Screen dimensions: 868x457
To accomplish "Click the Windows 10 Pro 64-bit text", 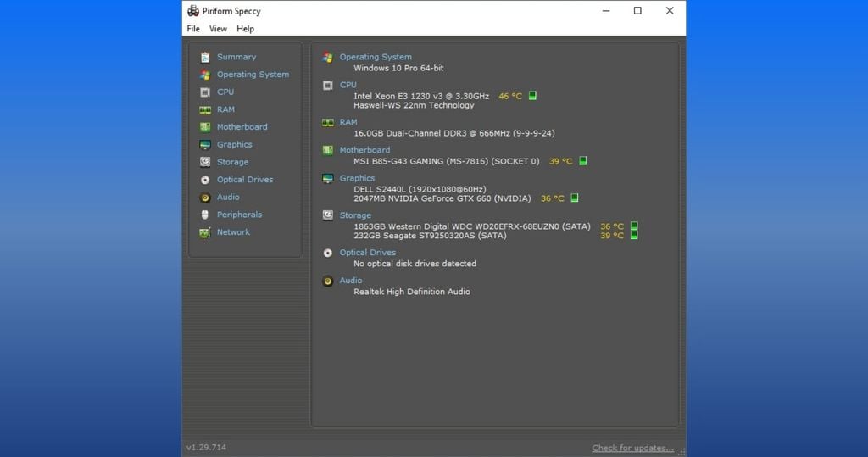I will pyautogui.click(x=398, y=68).
